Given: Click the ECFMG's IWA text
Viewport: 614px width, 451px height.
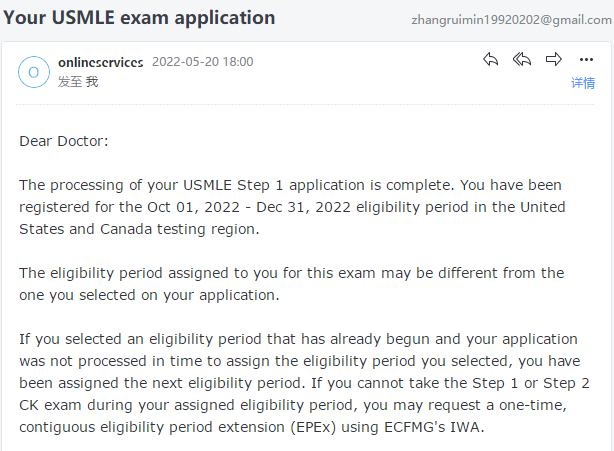Looking at the screenshot, I should pyautogui.click(x=434, y=427).
